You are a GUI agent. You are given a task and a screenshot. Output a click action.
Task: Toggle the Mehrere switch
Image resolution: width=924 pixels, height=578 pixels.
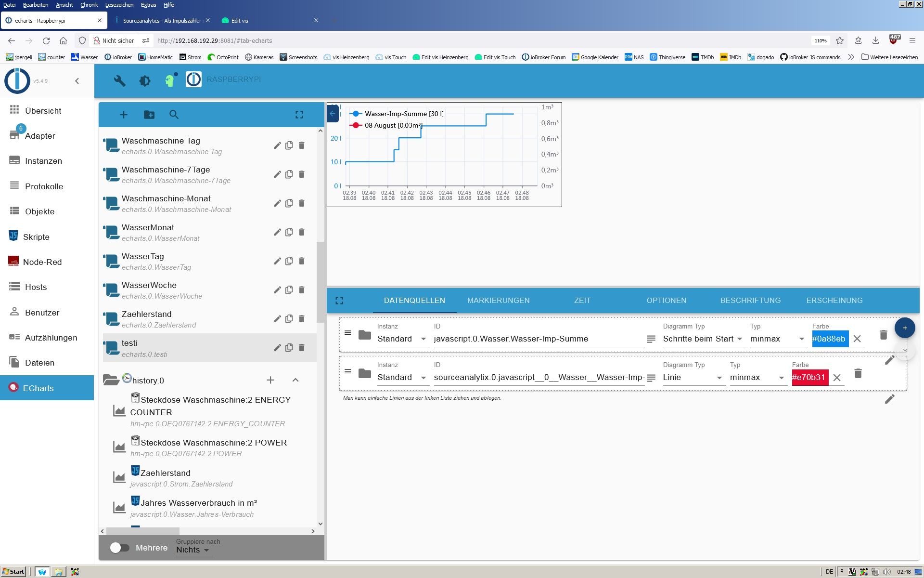coord(119,548)
